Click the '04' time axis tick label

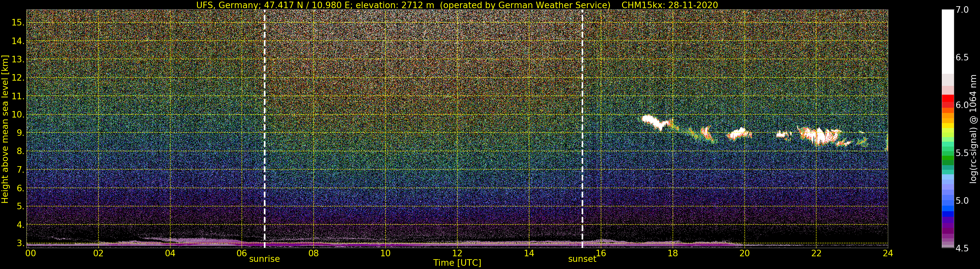pyautogui.click(x=170, y=253)
